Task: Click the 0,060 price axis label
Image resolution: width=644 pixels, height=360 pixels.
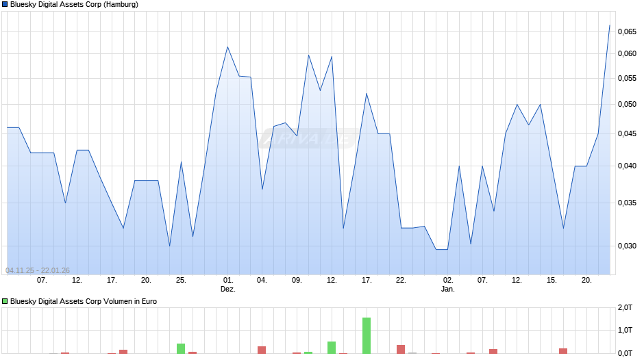Action: pyautogui.click(x=627, y=54)
